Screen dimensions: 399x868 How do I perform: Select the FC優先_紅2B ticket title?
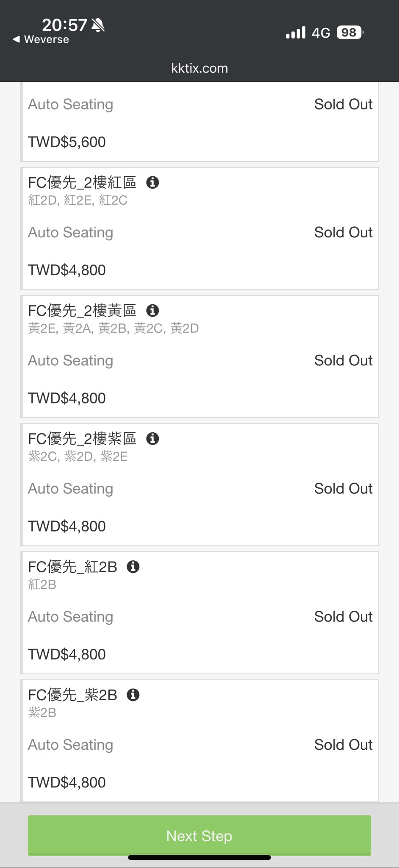click(x=72, y=567)
